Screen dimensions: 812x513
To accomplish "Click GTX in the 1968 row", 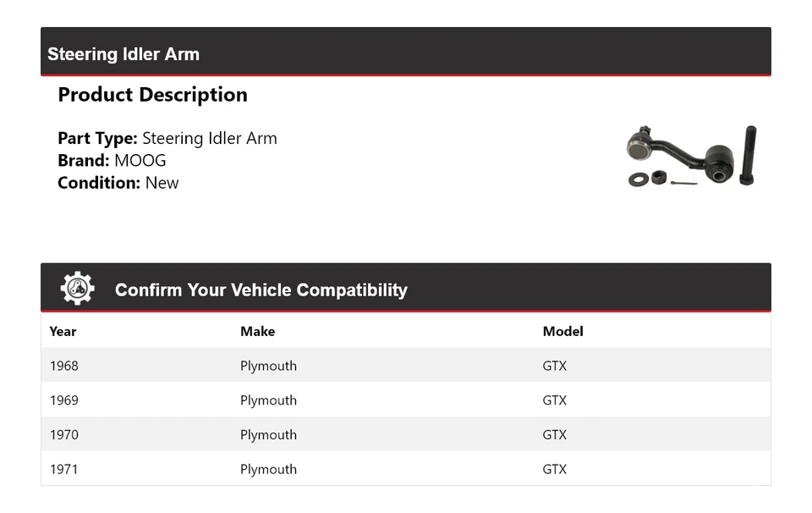I will (x=554, y=366).
